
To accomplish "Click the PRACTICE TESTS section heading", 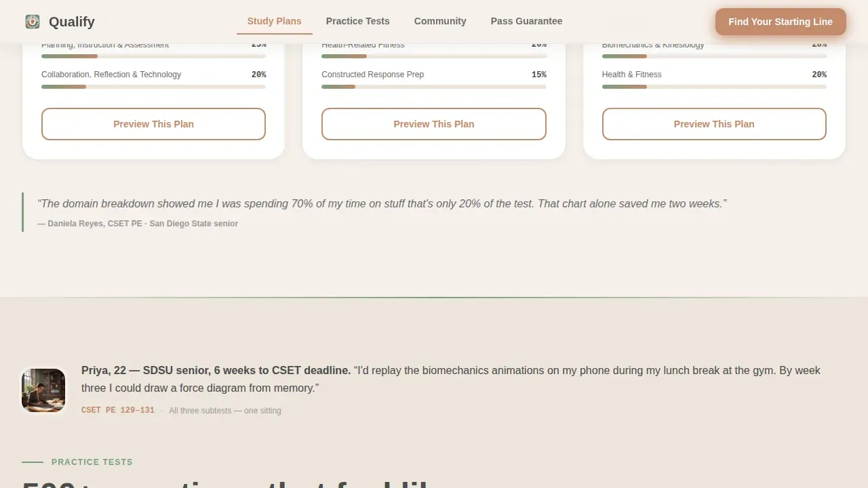I will click(x=92, y=462).
